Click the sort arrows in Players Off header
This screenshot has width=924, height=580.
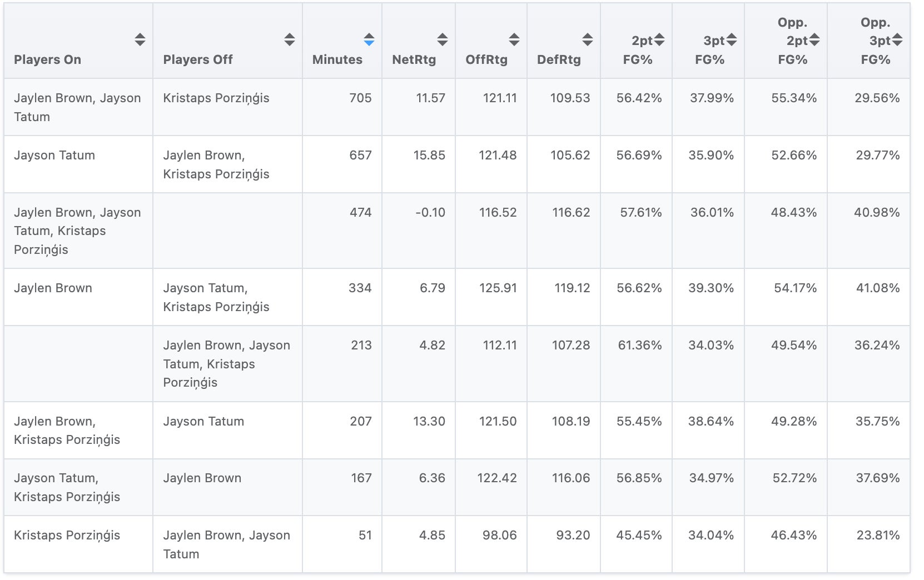click(x=289, y=39)
